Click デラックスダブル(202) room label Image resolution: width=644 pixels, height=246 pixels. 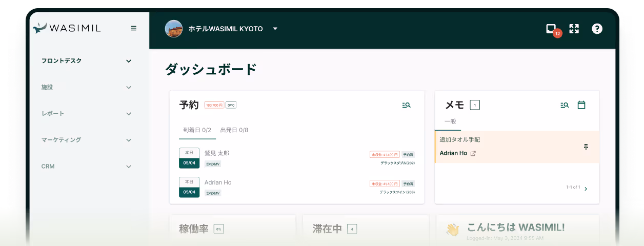[x=397, y=163]
